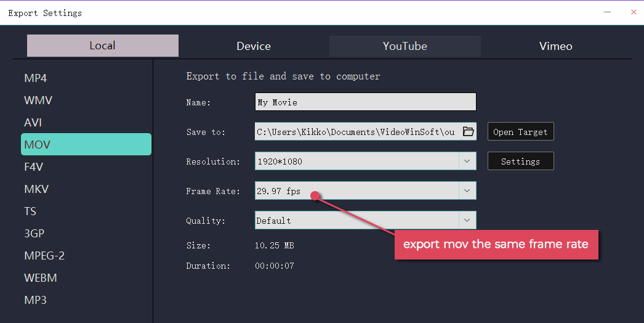This screenshot has width=644, height=323.
Task: Pick AVI in format list
Action: point(33,123)
